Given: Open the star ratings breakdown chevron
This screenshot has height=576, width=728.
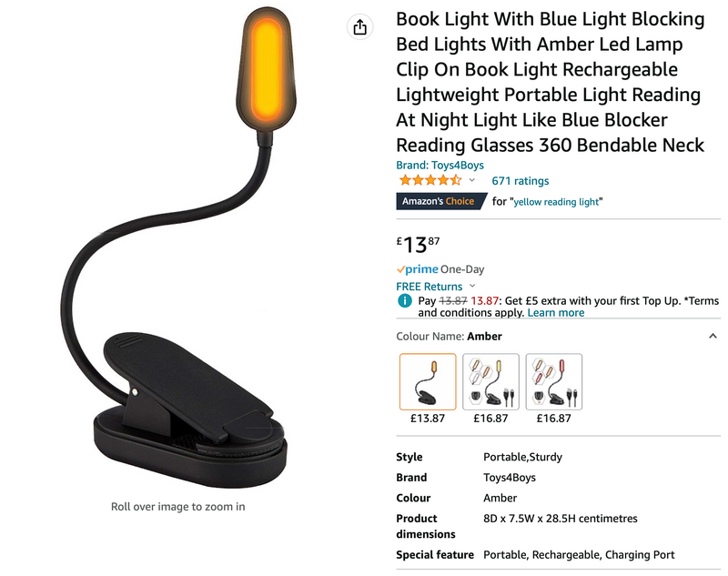Looking at the screenshot, I should point(471,180).
